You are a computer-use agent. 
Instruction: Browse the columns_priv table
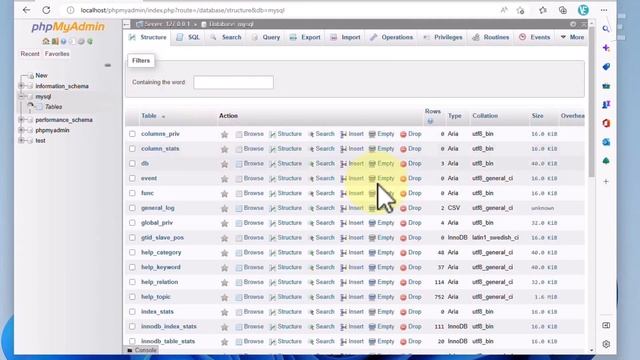249,134
